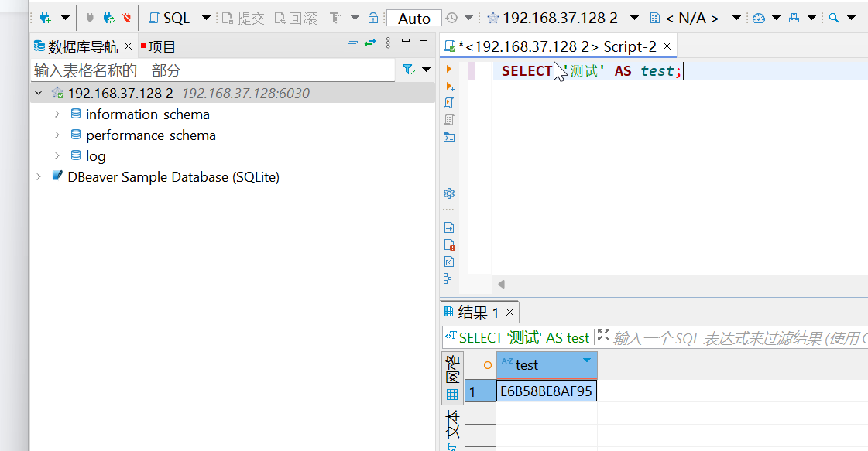
Task: Open the SQL editor settings gear
Action: (449, 193)
